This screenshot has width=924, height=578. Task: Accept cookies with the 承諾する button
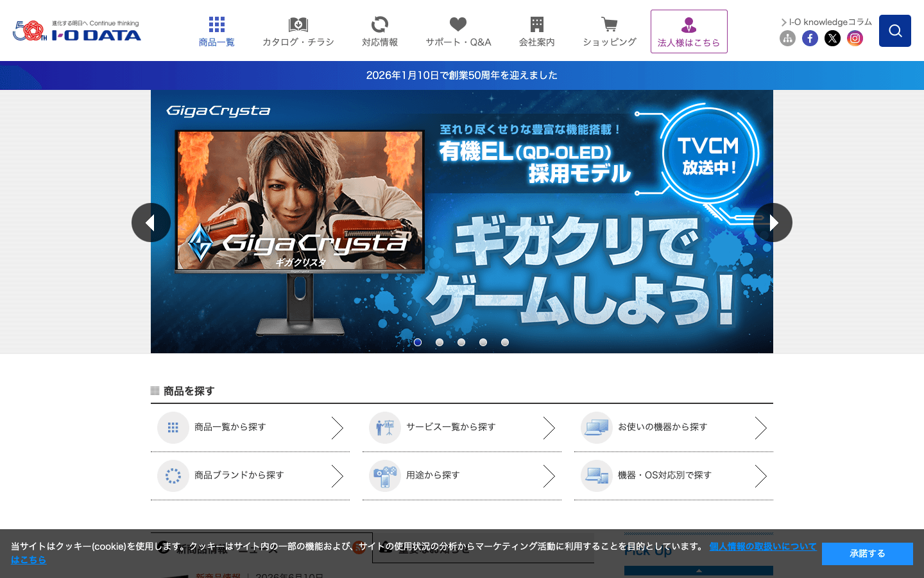coord(868,554)
